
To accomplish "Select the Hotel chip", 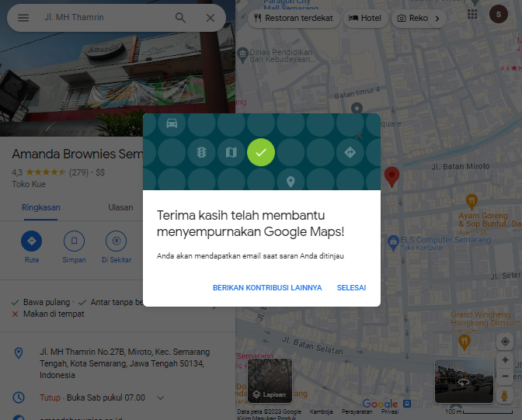I will (x=365, y=18).
